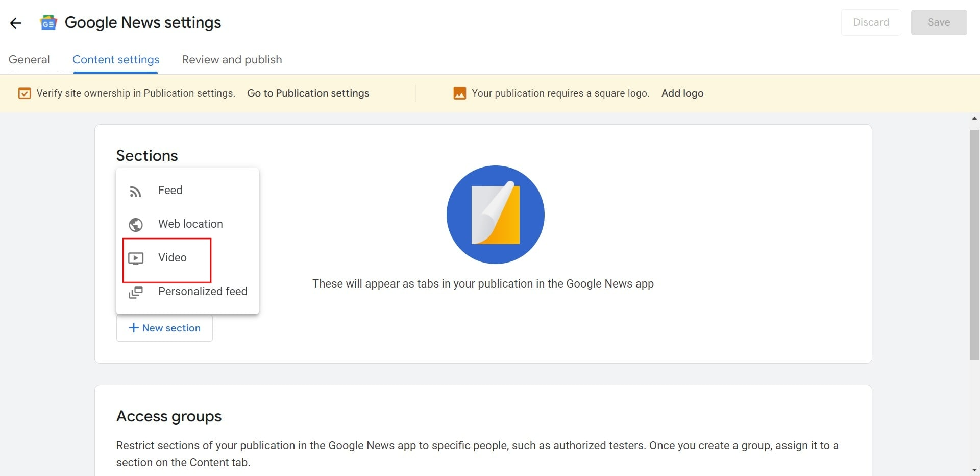This screenshot has height=476, width=980.
Task: Click the Sections heading
Action: coord(147,155)
